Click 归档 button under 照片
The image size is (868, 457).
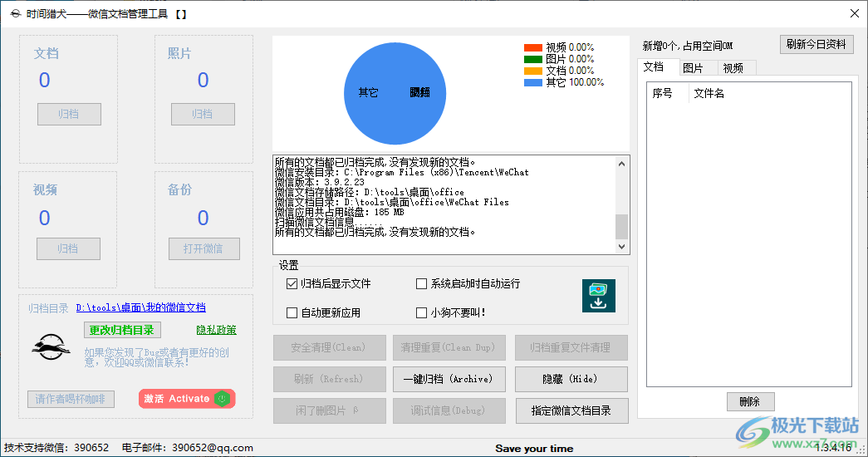coord(203,114)
